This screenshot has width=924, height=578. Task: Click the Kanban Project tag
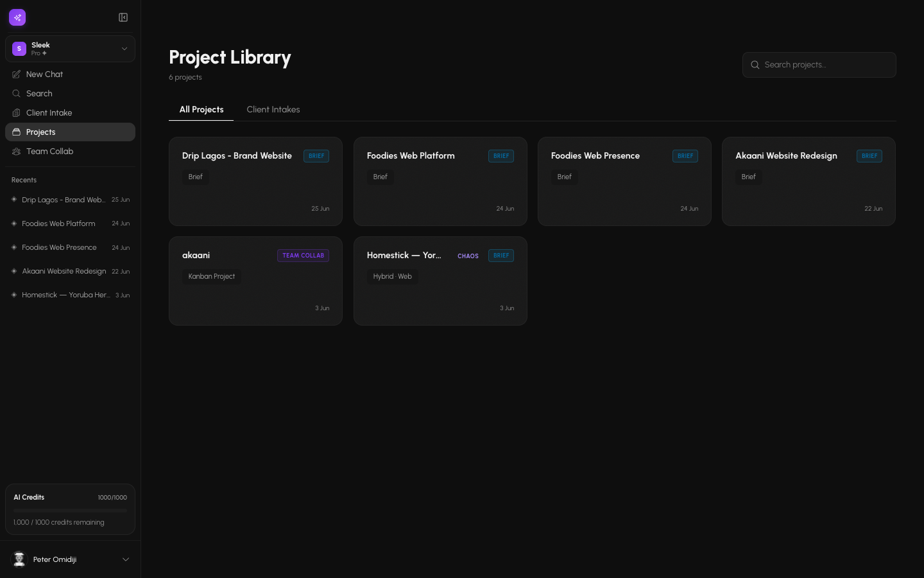pos(212,276)
